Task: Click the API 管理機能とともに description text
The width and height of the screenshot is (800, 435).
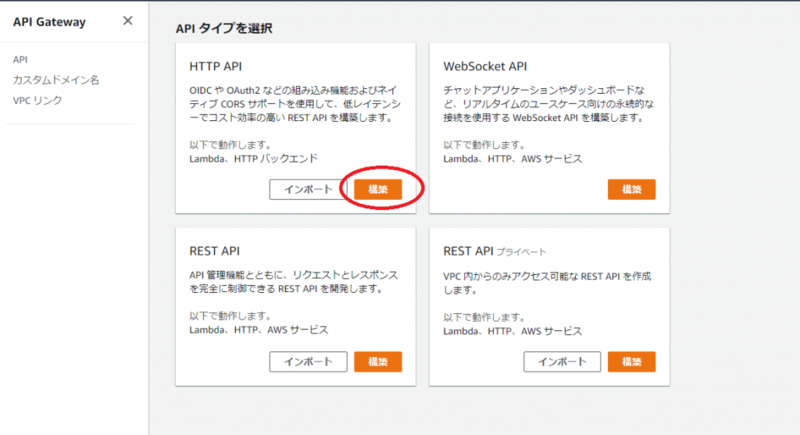Action: [293, 282]
